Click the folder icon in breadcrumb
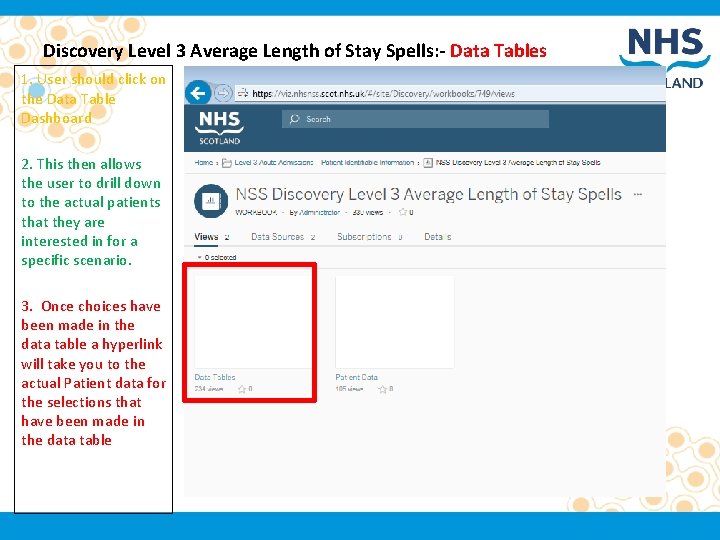720x540 pixels. pos(226,163)
